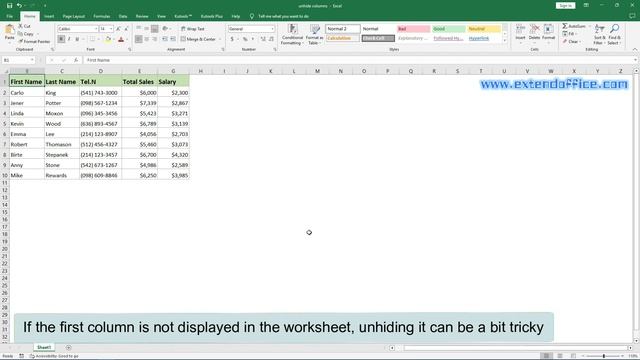Click the Name Box
This screenshot has width=640, height=360.
[x=18, y=60]
